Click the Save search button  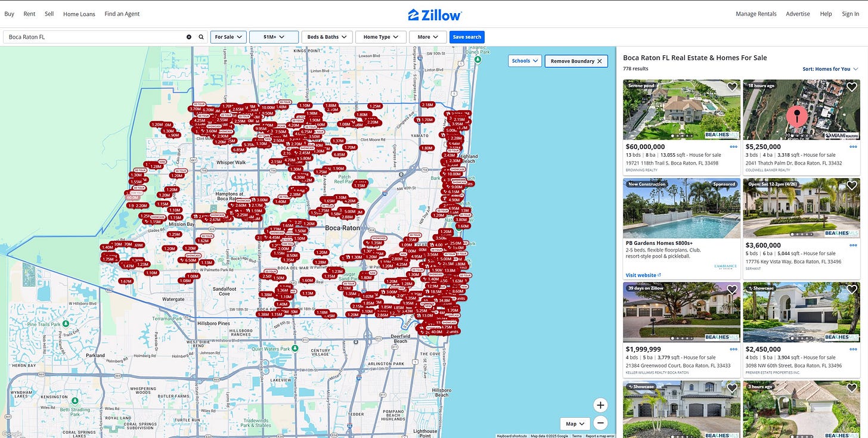(467, 37)
